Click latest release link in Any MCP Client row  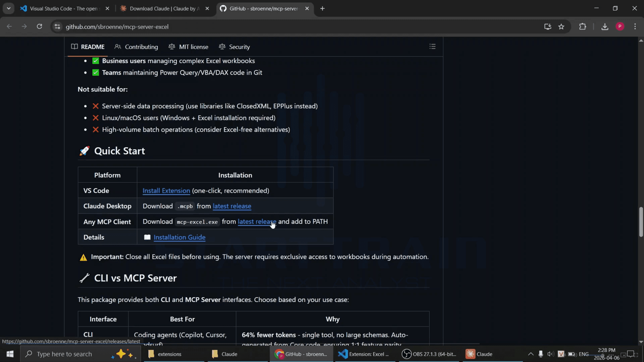pyautogui.click(x=257, y=221)
